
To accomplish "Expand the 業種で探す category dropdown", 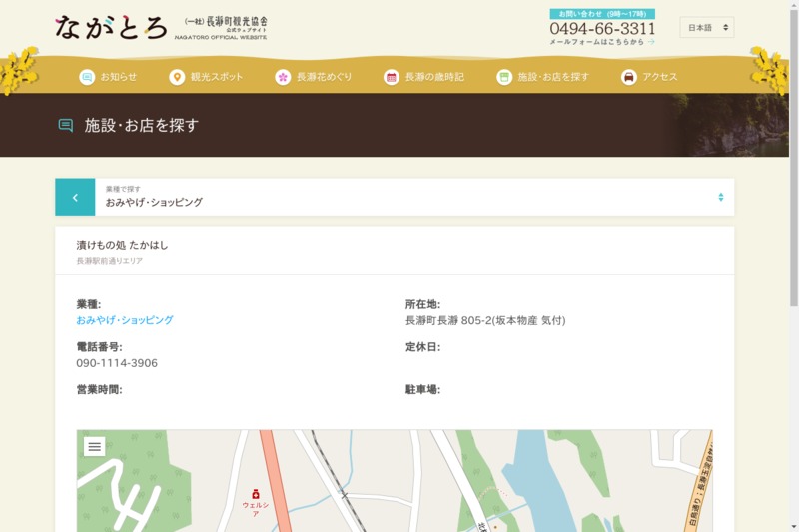I will click(x=399, y=197).
